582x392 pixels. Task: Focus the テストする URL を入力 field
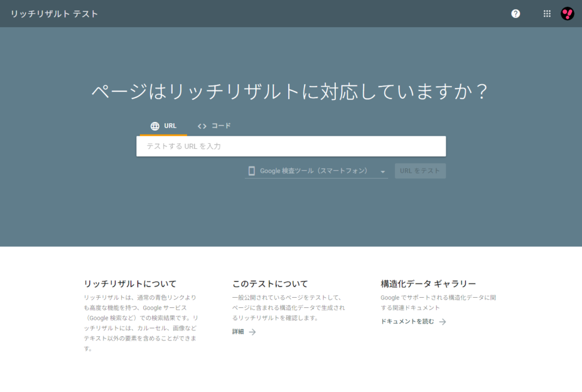291,146
